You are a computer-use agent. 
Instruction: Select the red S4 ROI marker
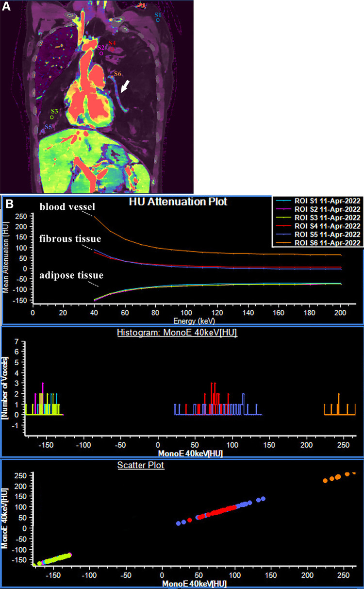pyautogui.click(x=112, y=49)
